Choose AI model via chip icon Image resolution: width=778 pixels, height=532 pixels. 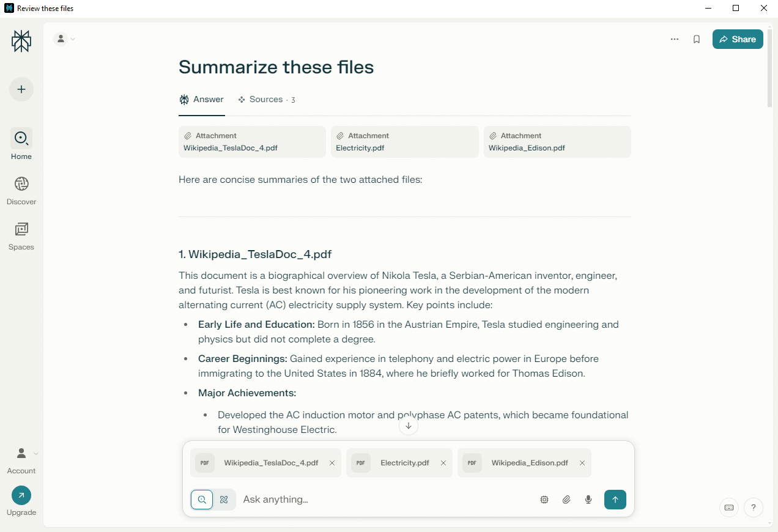click(544, 500)
